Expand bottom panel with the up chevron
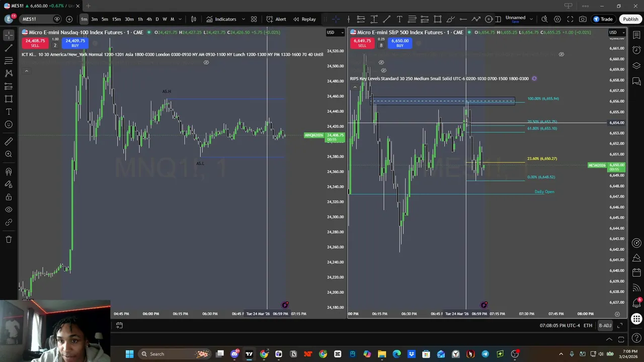The width and height of the screenshot is (644, 362). point(609,339)
